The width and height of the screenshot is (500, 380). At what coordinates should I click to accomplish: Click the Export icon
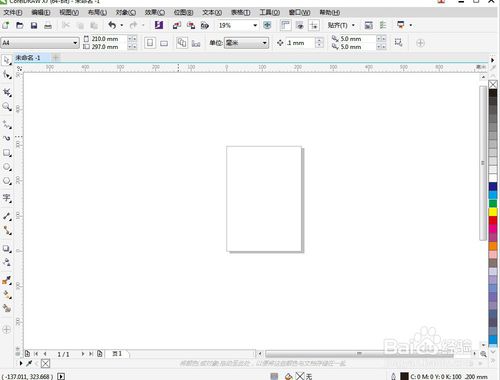(x=191, y=25)
